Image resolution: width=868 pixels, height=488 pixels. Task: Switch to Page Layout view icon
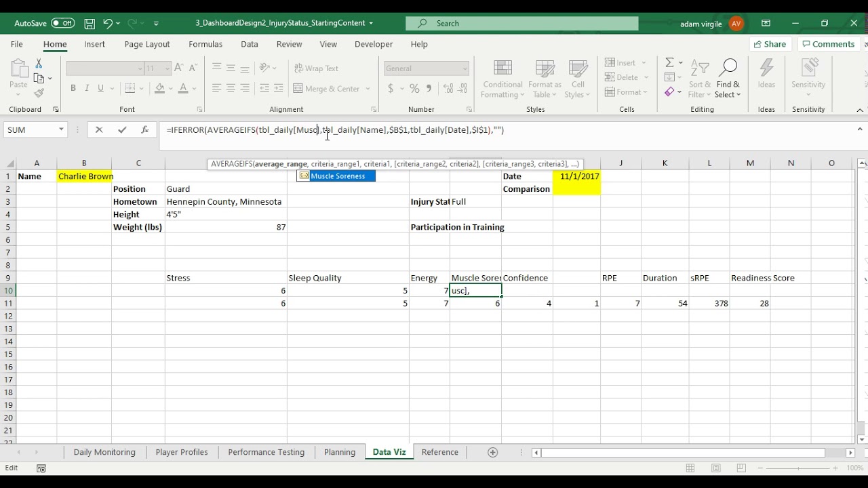(715, 468)
